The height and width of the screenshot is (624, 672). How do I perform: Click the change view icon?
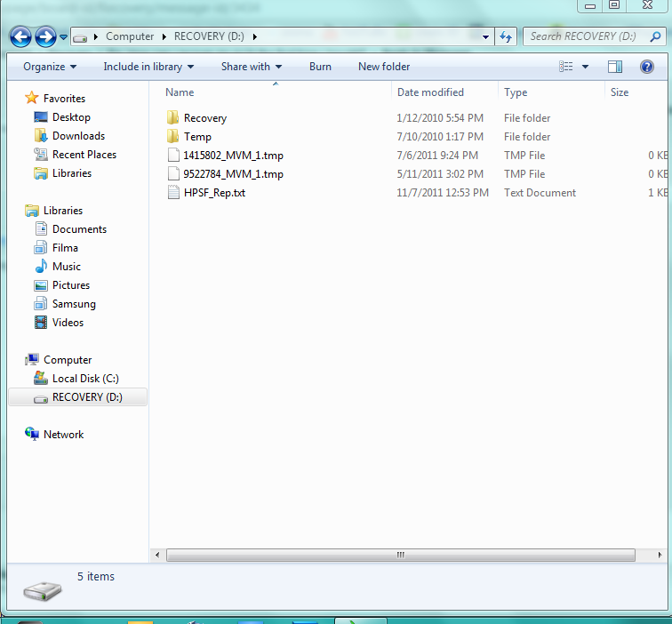pyautogui.click(x=566, y=67)
